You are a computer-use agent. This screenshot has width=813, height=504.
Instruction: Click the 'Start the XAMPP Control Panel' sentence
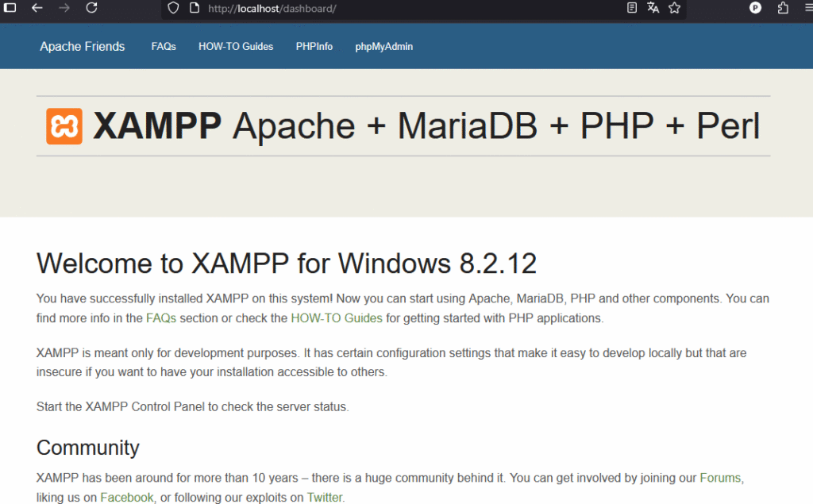coord(192,406)
